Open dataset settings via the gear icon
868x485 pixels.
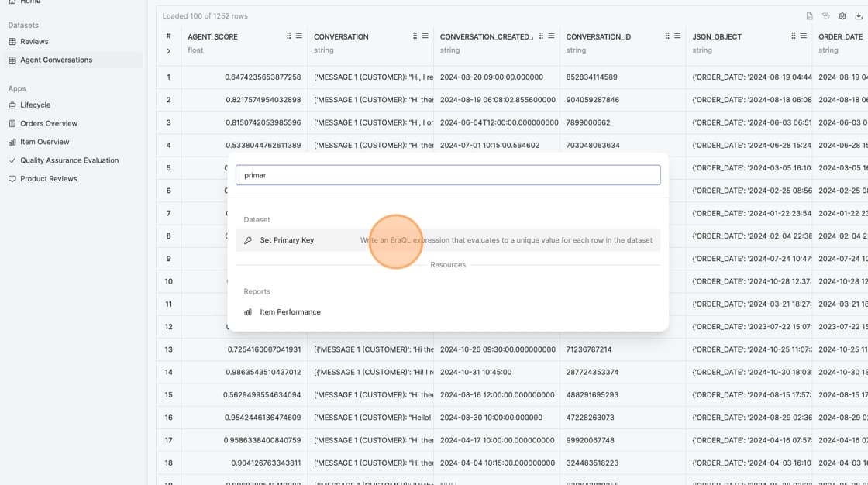(842, 16)
